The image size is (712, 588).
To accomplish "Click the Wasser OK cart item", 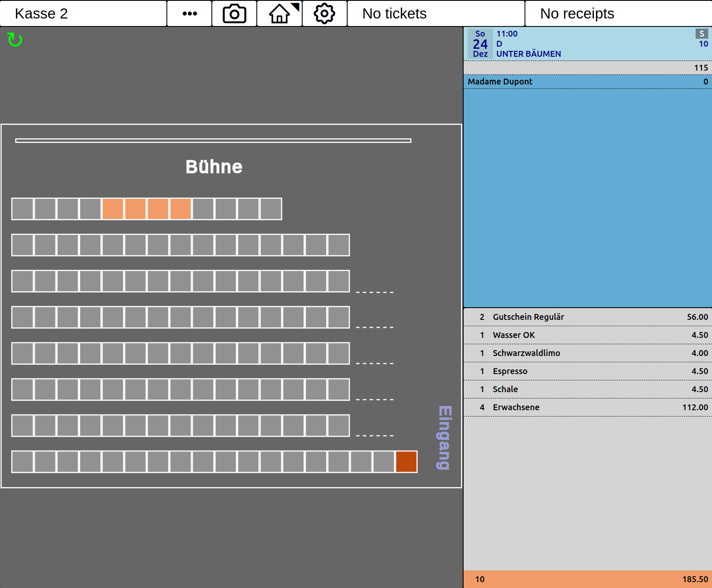I will pyautogui.click(x=588, y=335).
